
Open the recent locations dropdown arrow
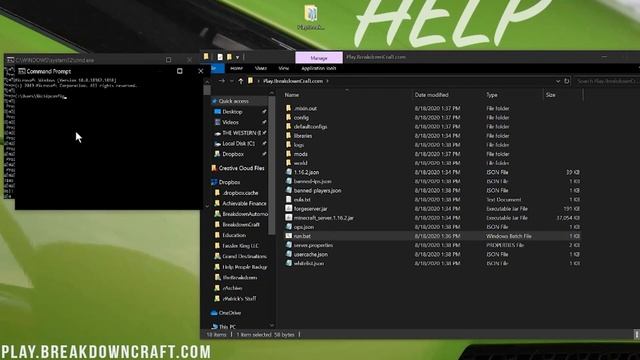pyautogui.click(x=231, y=81)
